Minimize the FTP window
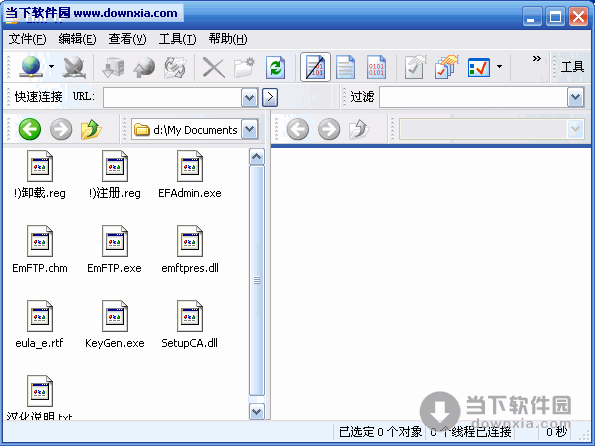Image resolution: width=595 pixels, height=446 pixels. point(532,17)
